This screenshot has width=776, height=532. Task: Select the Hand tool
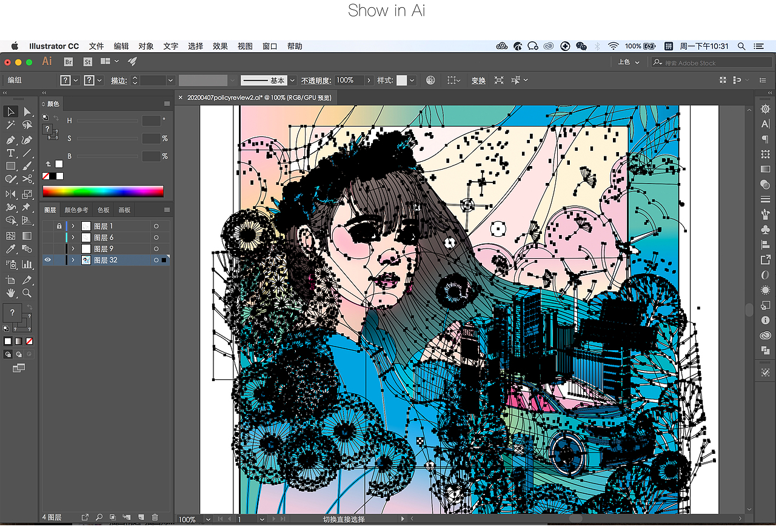pos(10,293)
